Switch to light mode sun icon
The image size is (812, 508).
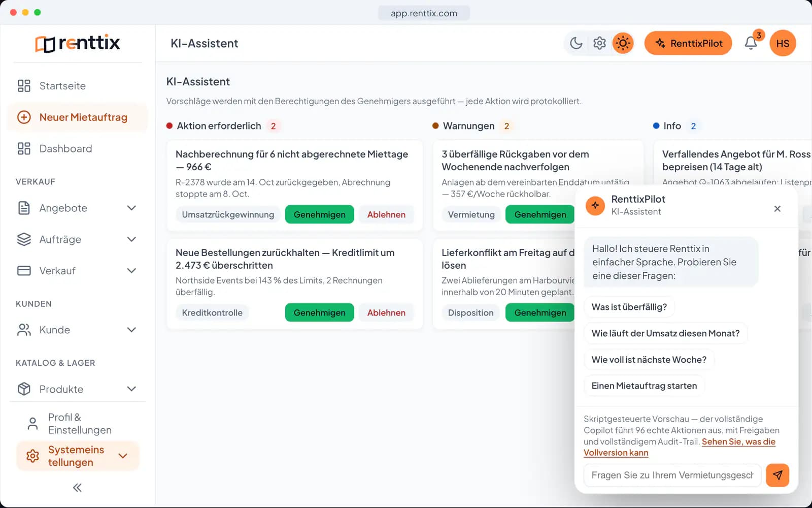pyautogui.click(x=623, y=43)
